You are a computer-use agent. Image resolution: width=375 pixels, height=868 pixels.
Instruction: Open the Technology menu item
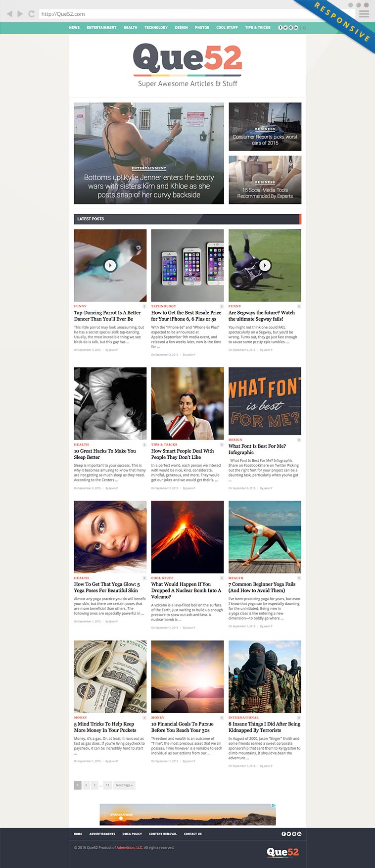pyautogui.click(x=156, y=28)
